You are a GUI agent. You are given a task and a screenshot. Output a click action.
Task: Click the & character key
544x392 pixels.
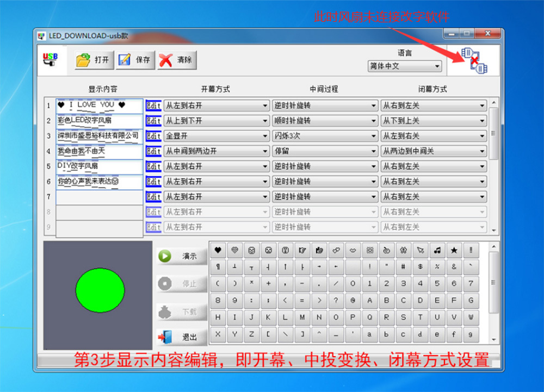pyautogui.click(x=454, y=266)
